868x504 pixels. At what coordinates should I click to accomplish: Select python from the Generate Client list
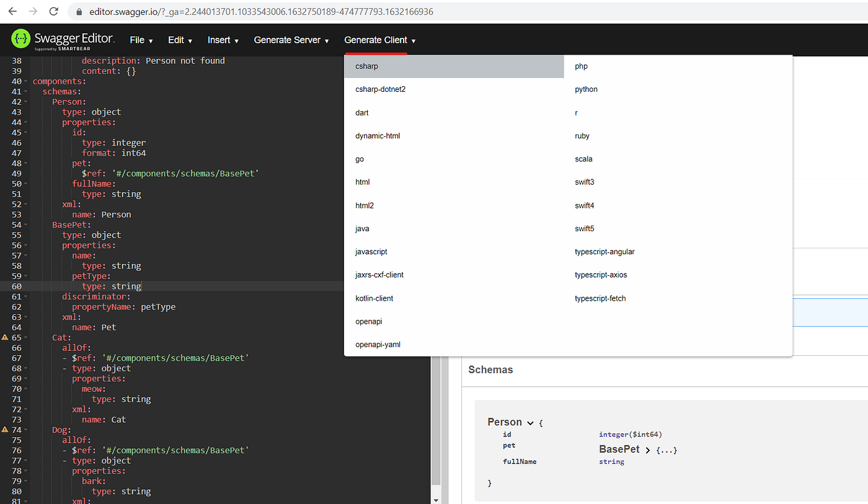[x=586, y=89]
